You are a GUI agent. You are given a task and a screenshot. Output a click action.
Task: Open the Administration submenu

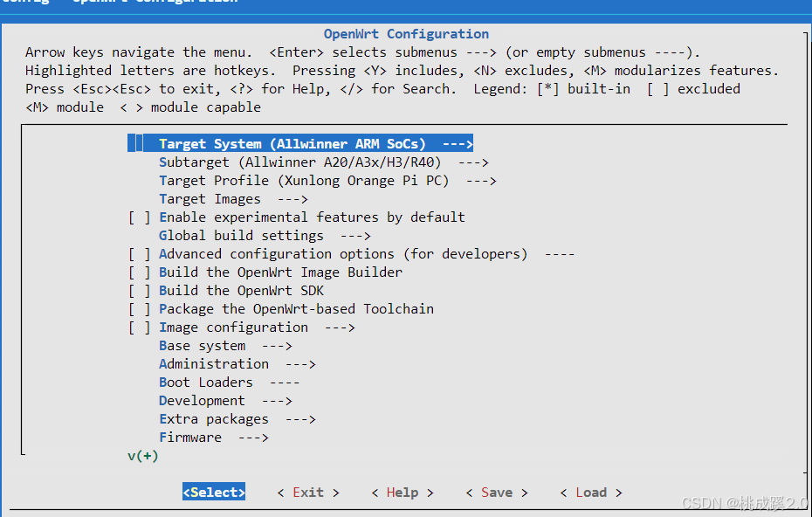pyautogui.click(x=237, y=364)
